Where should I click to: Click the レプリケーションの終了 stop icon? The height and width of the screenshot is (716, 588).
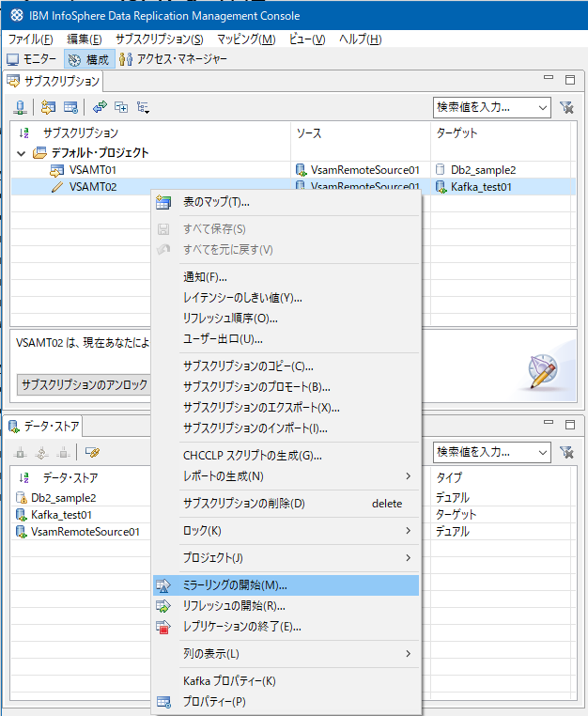(x=163, y=627)
